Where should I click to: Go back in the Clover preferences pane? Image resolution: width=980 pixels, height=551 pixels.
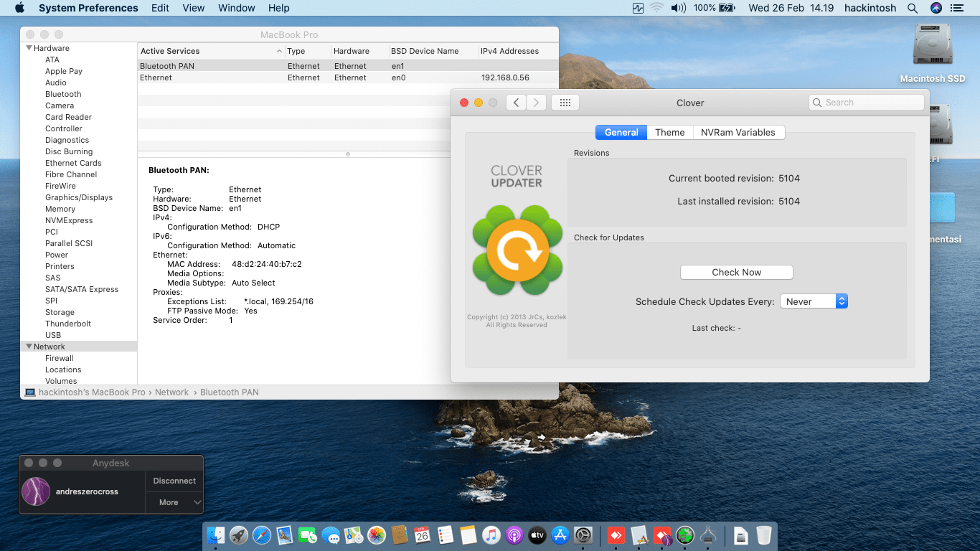tap(516, 103)
